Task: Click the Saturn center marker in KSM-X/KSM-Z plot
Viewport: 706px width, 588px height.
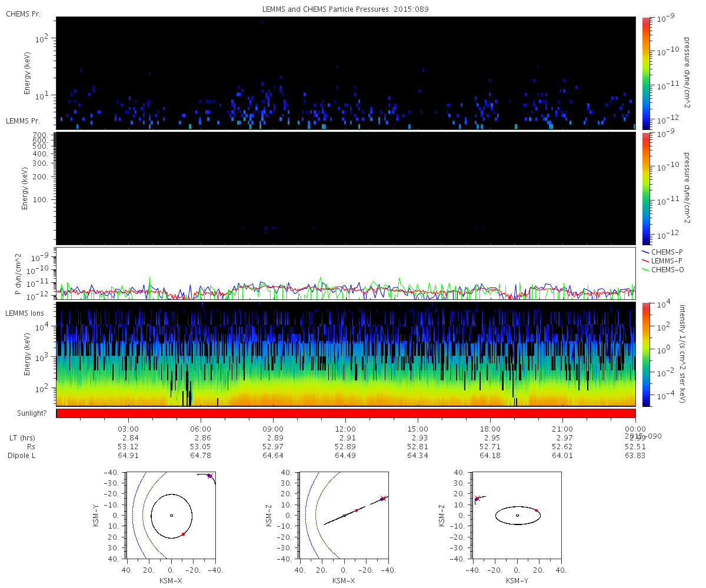Action: tap(344, 516)
